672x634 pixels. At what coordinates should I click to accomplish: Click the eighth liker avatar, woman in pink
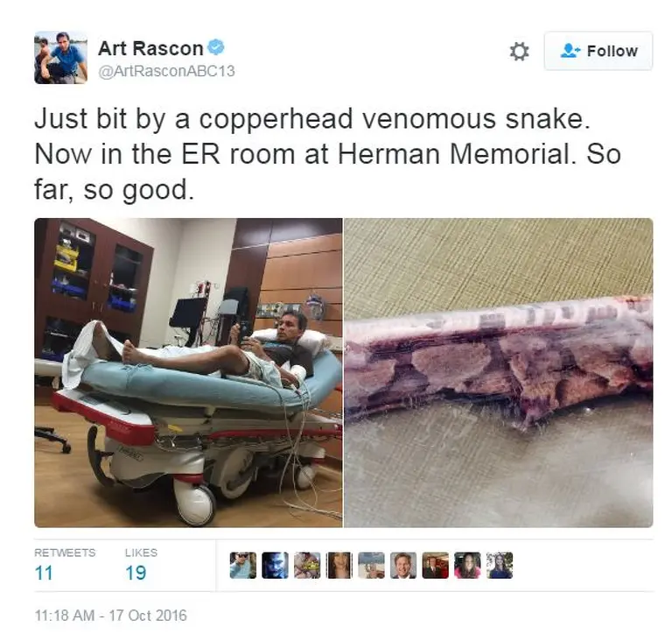(x=467, y=566)
